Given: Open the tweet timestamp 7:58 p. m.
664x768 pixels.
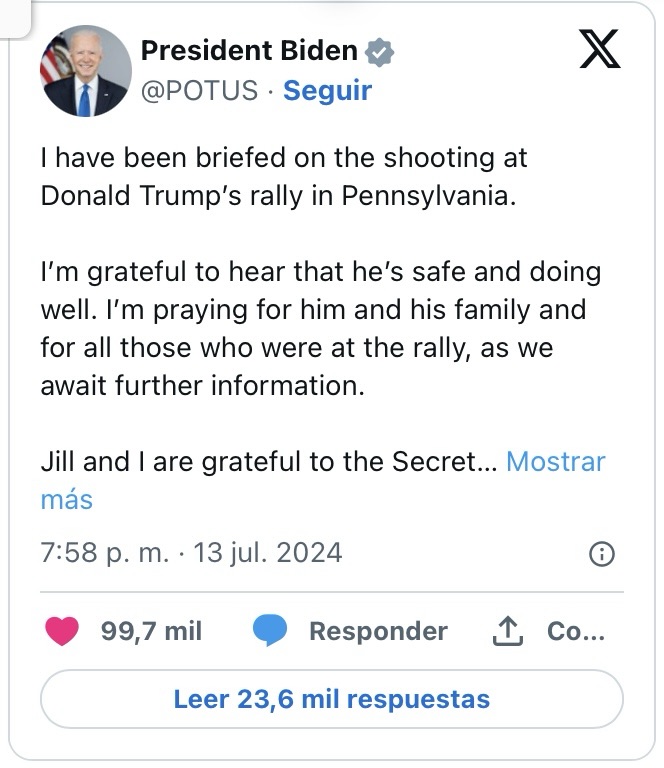Looking at the screenshot, I should (105, 553).
